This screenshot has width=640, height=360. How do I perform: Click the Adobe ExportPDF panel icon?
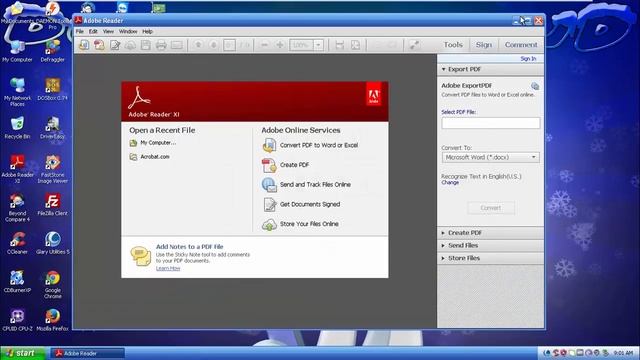coord(535,86)
